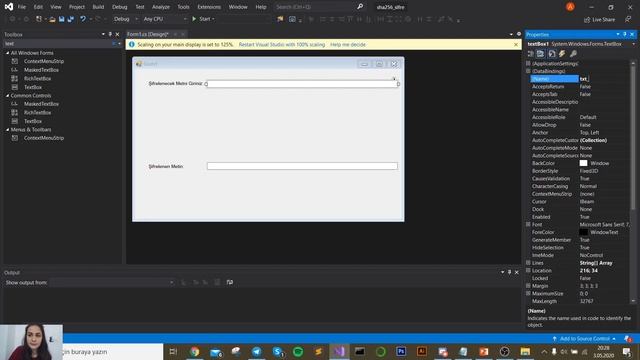Click Restart Visual Studio with 100% scaling link
Image resolution: width=640 pixels, height=360 pixels.
pyautogui.click(x=282, y=44)
